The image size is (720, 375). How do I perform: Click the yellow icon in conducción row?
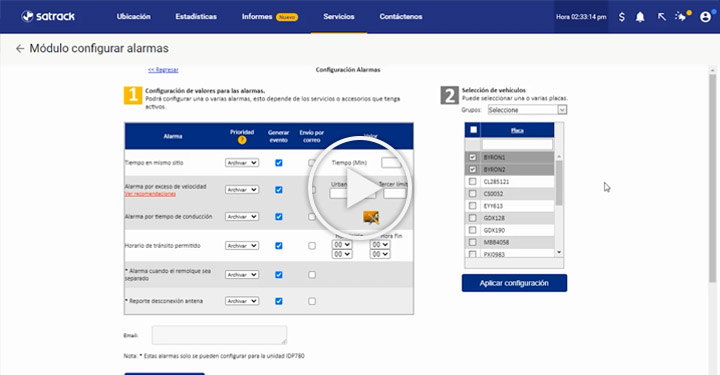[x=371, y=217]
